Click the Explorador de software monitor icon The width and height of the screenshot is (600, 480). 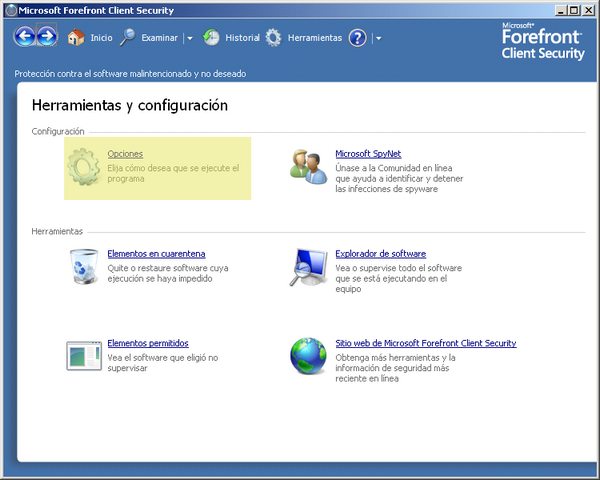tap(308, 267)
